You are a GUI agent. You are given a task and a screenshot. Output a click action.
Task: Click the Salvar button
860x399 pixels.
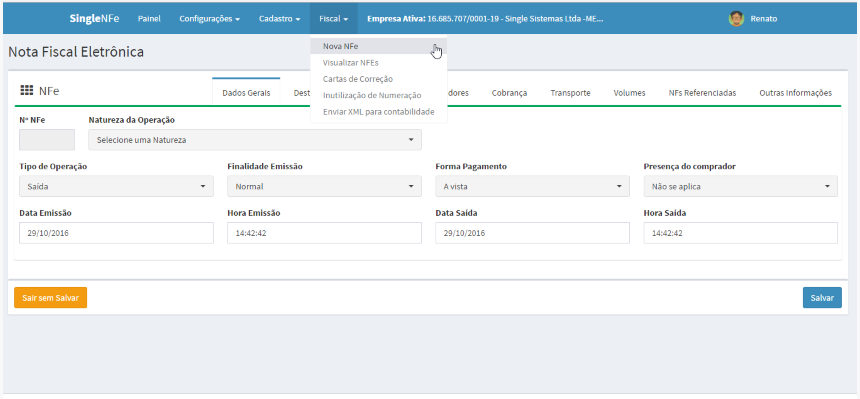[822, 297]
